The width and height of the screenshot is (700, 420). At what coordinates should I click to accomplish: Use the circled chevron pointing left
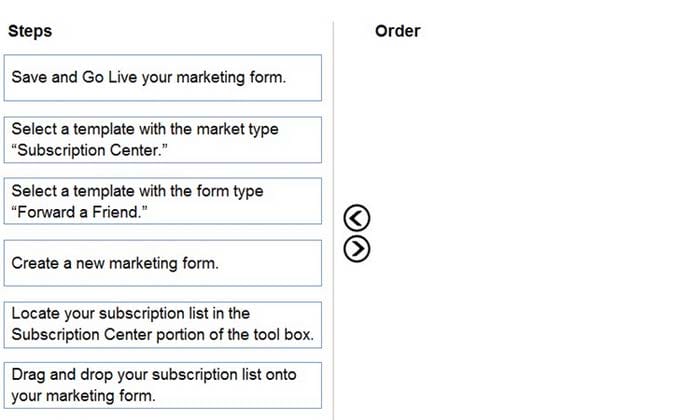click(357, 218)
